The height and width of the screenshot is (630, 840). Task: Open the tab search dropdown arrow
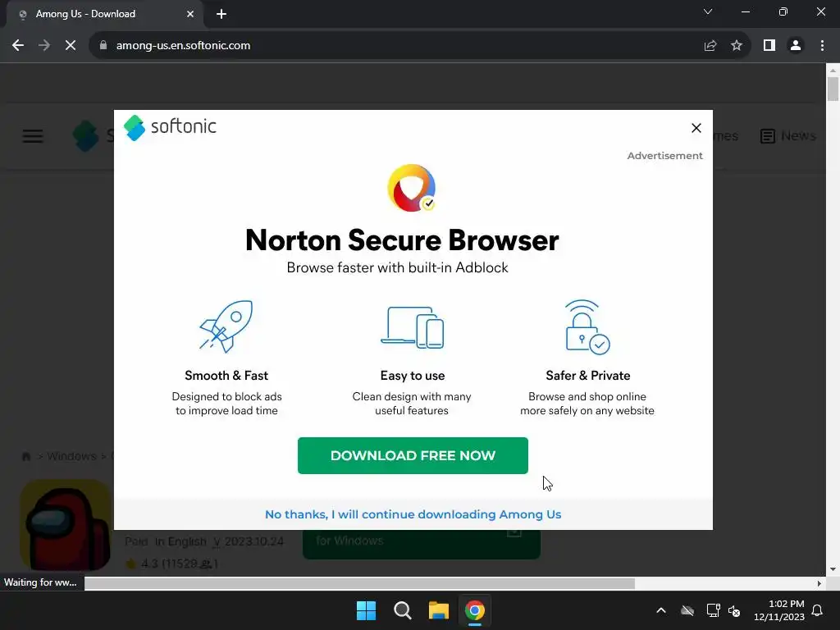pos(708,11)
